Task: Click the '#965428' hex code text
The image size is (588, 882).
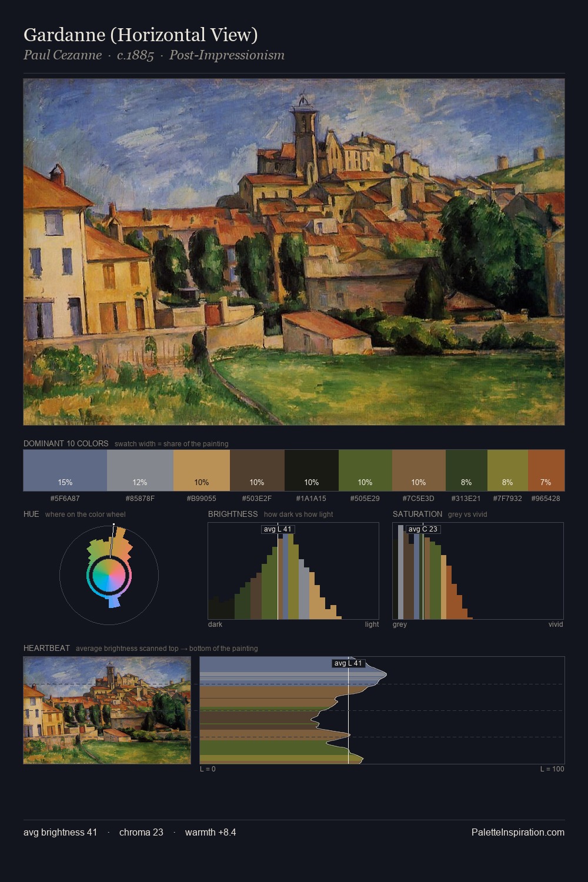Action: (x=546, y=498)
